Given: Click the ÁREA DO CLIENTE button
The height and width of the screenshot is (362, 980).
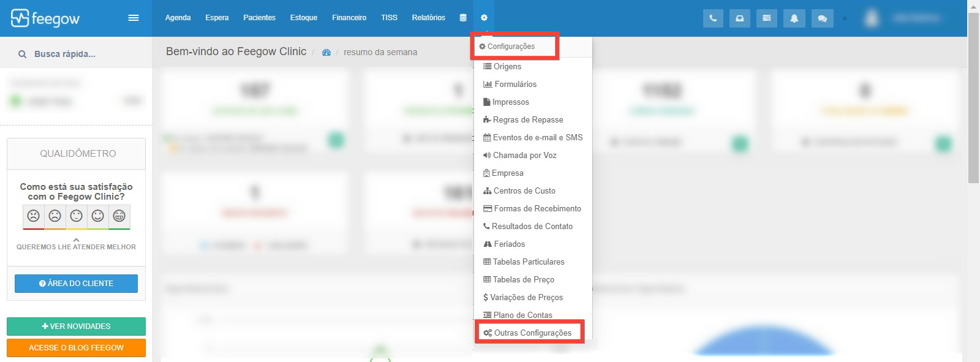Looking at the screenshot, I should 76,284.
